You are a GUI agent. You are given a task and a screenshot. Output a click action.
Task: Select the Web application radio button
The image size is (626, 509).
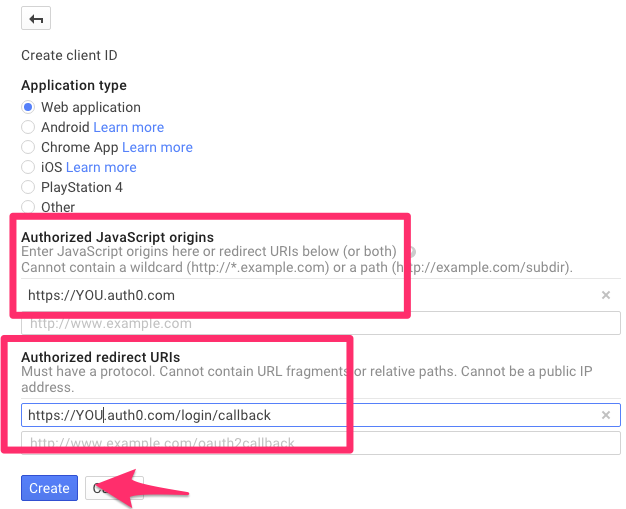(29, 107)
